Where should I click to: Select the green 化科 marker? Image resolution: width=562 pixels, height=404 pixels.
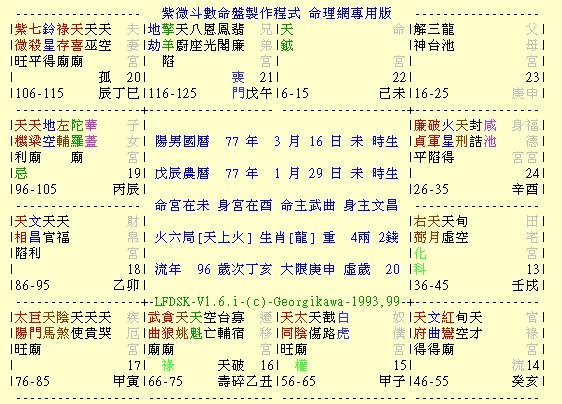[x=420, y=261]
